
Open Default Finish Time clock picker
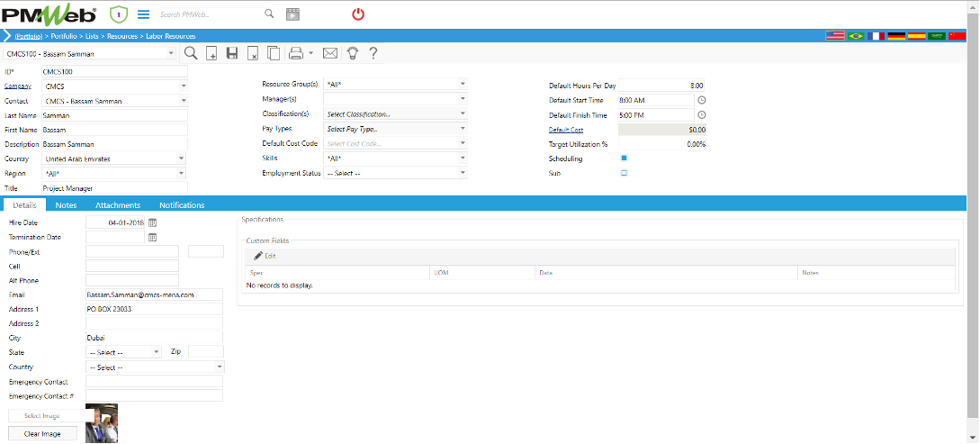click(x=701, y=115)
